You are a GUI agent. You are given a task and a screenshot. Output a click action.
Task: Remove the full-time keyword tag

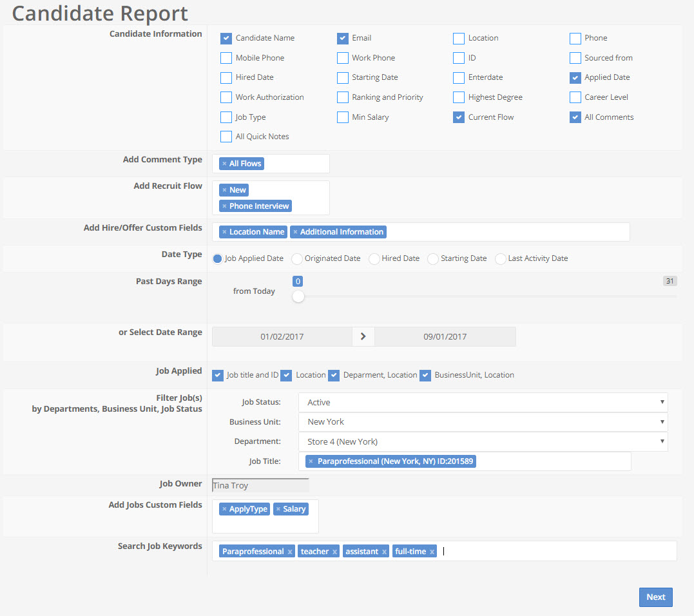pyautogui.click(x=432, y=551)
